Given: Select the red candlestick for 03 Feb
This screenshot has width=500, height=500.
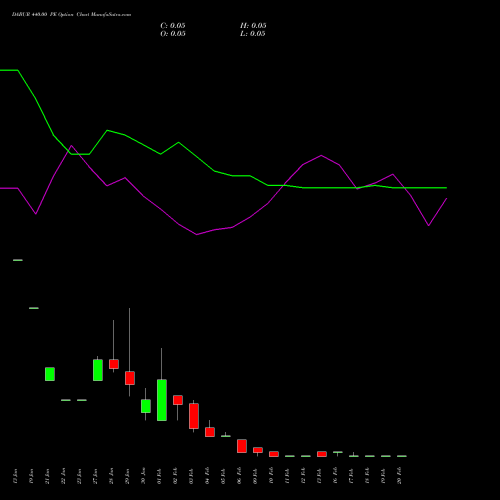Looking at the screenshot, I should [194, 416].
